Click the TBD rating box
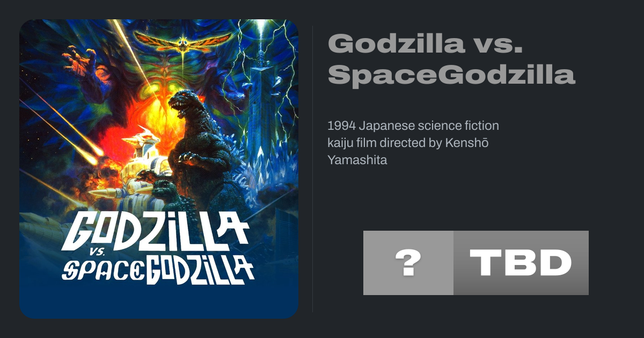The width and height of the screenshot is (644, 338). coord(521,263)
